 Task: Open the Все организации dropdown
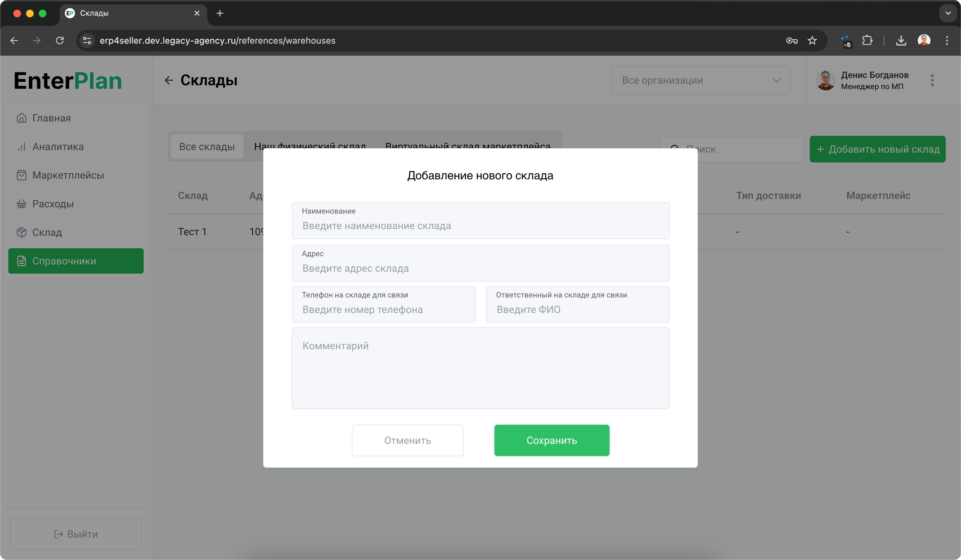pos(701,80)
